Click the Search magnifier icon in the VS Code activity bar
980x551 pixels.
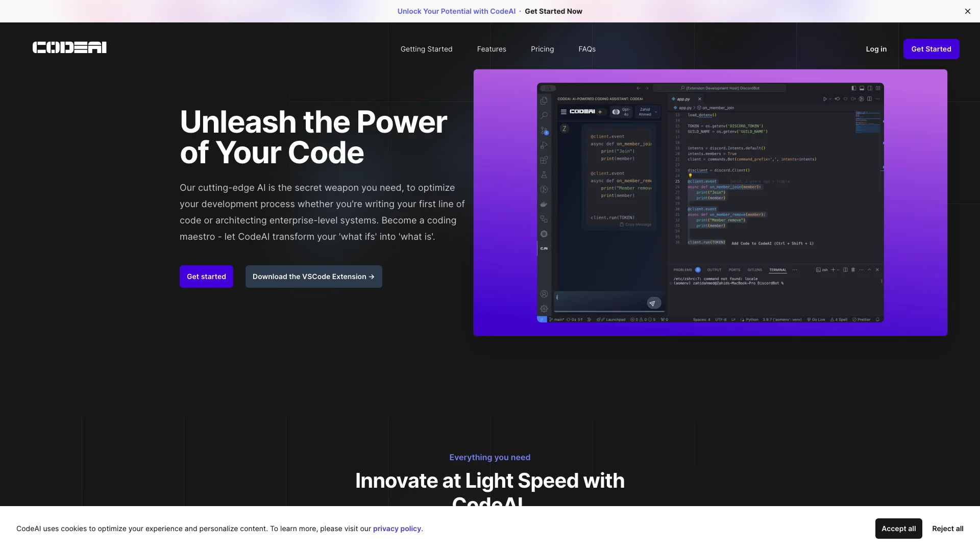pyautogui.click(x=544, y=116)
